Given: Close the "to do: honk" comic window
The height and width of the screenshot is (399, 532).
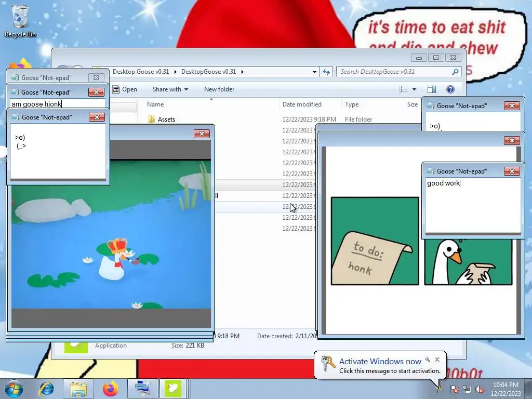Looking at the screenshot, I should (512, 140).
